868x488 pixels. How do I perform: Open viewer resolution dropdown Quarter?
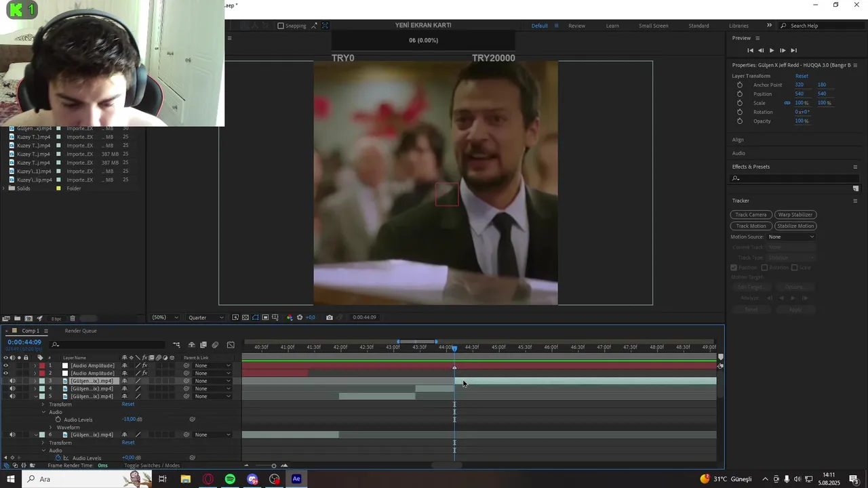[205, 317]
